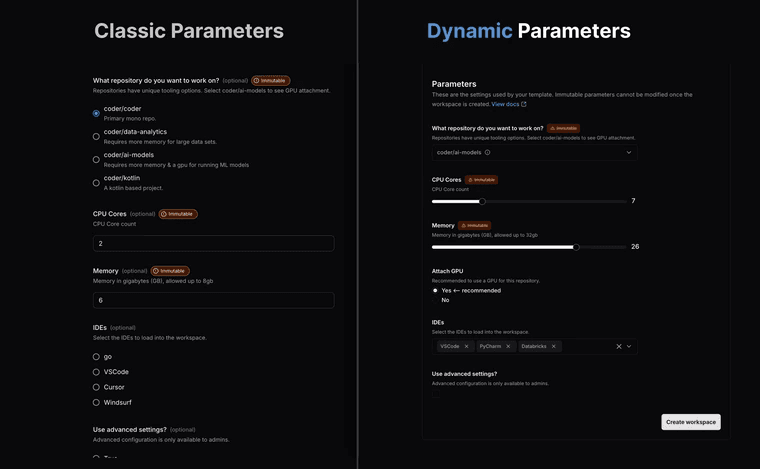Screen dimensions: 760x469
Task: Select the go IDE option
Action: coord(96,357)
